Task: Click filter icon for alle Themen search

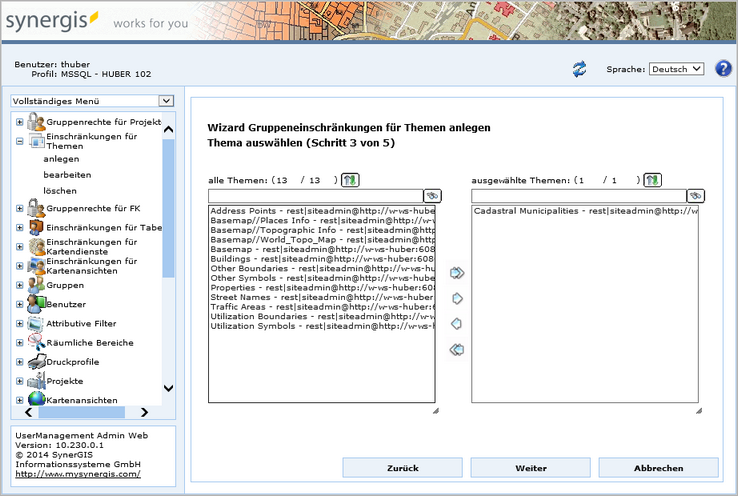Action: tap(432, 196)
